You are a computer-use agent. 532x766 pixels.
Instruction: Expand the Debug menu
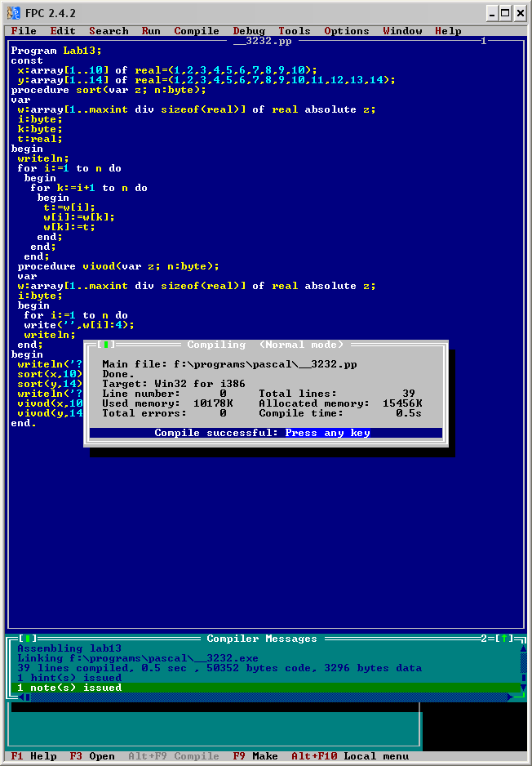point(249,31)
